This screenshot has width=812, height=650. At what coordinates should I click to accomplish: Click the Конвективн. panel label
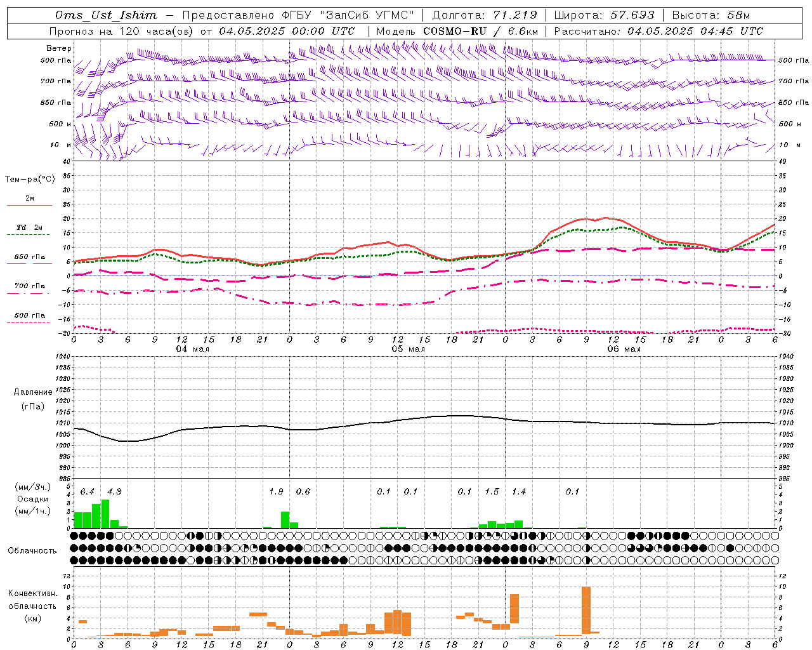(33, 594)
